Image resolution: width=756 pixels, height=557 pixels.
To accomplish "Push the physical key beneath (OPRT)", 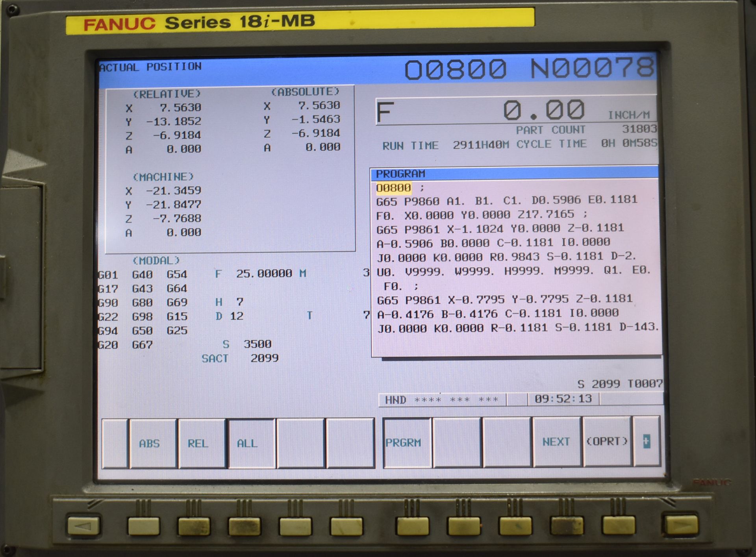I will 618,525.
